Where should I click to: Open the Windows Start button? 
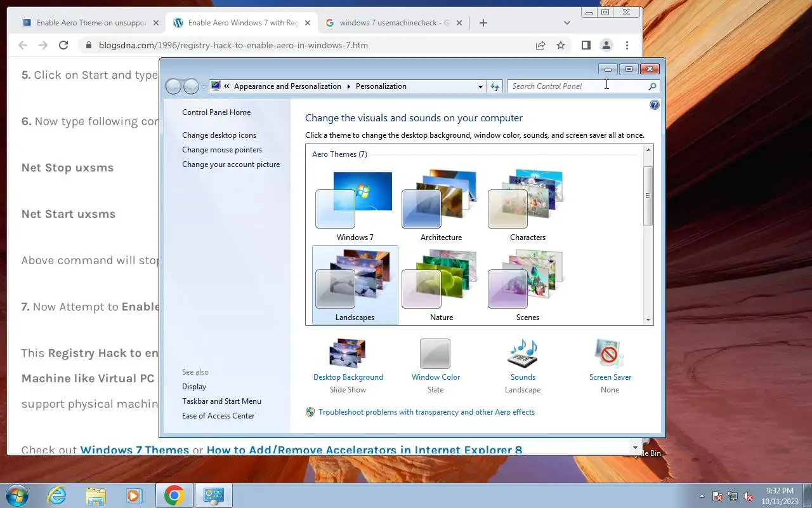(17, 495)
